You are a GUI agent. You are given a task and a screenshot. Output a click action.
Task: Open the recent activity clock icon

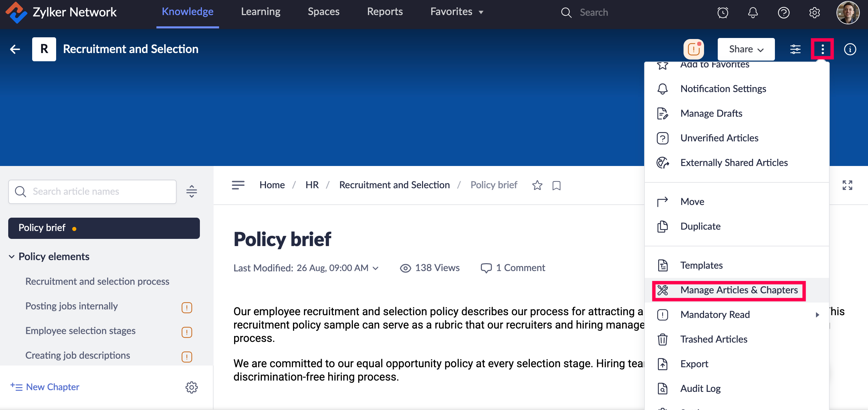coord(723,13)
